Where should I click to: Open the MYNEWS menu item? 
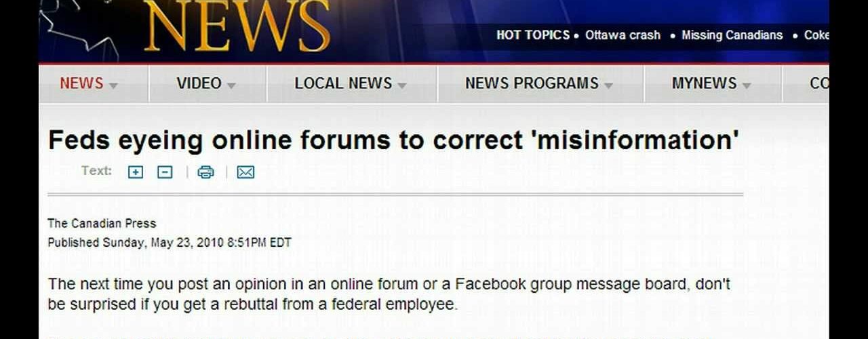[x=704, y=83]
